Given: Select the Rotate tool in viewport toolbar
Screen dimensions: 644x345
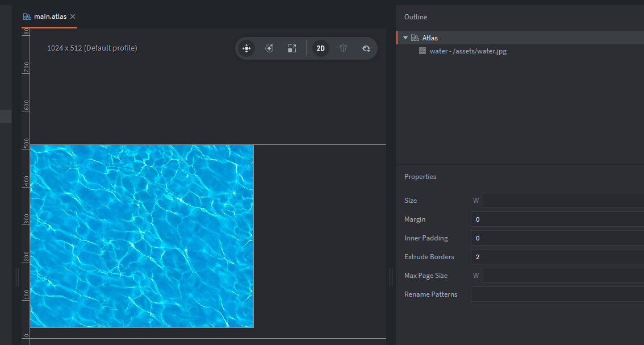Looking at the screenshot, I should click(x=269, y=48).
